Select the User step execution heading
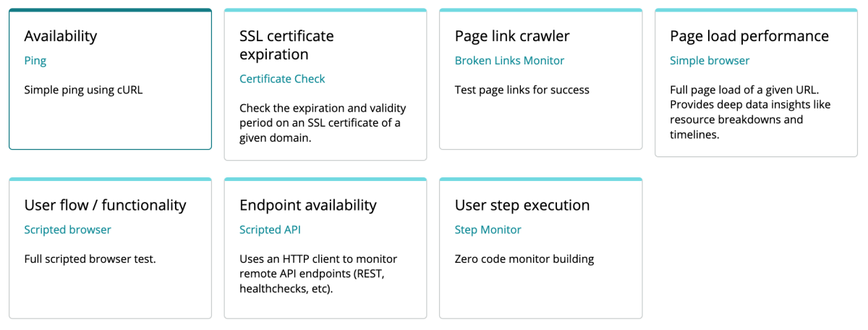Screen dimensions: 868x330 click(x=522, y=206)
